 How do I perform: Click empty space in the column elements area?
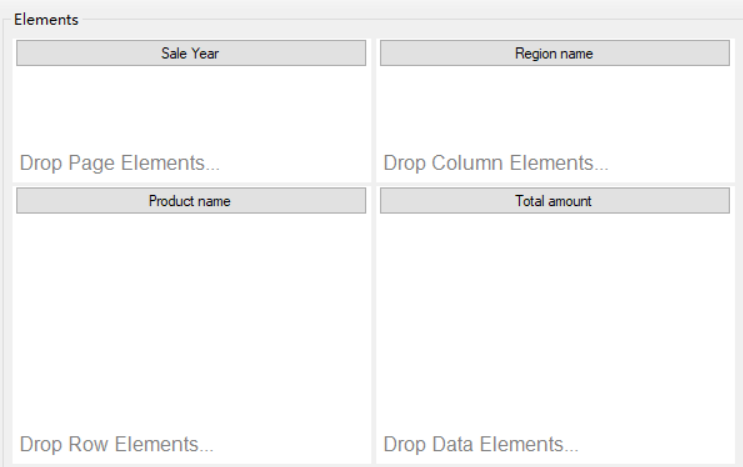point(555,109)
